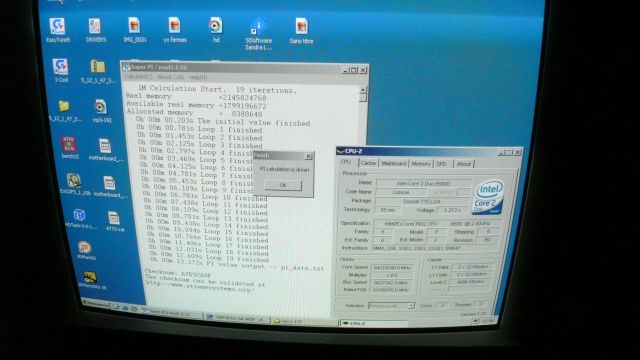This screenshot has height=360, width=640.
Task: Switch to CPU-Z taskbar button
Action: [x=373, y=323]
